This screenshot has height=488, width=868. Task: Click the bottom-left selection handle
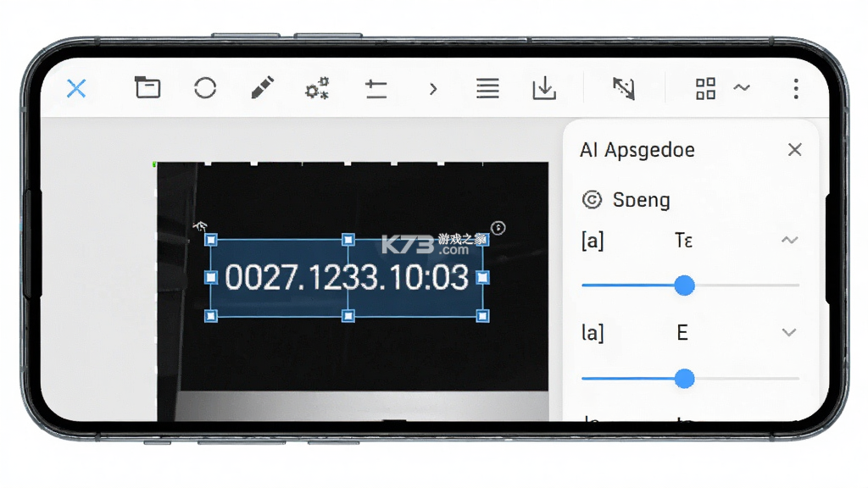point(211,316)
